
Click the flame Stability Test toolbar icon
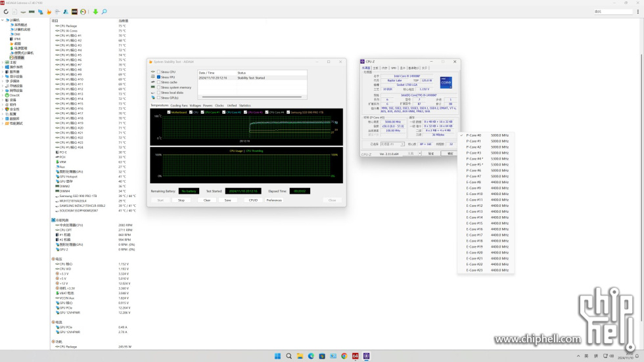click(49, 12)
